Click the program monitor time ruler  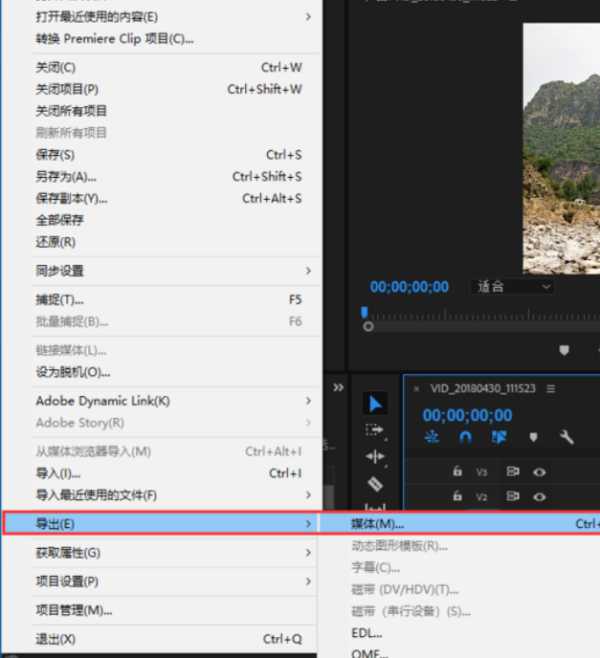coord(483,315)
